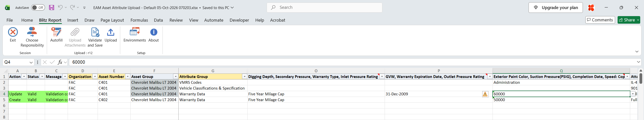Open the About info icon
This screenshot has width=644, height=120.
coord(154,32)
